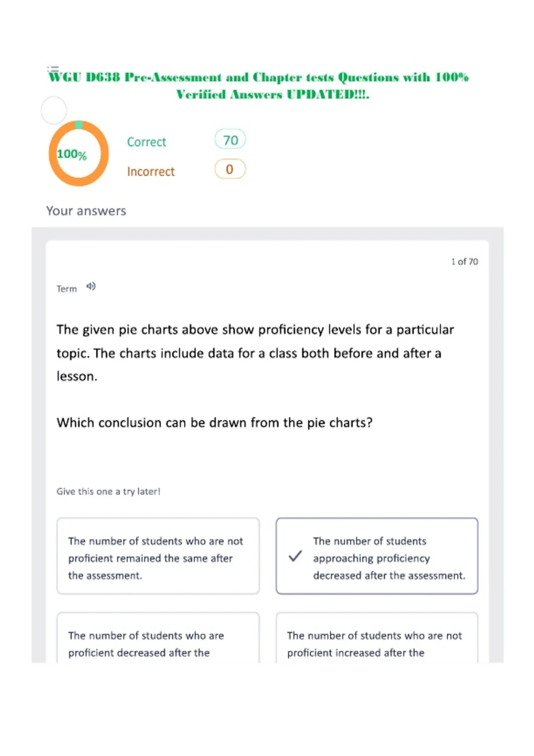Click the pie charts question paragraph
This screenshot has height=756, width=534.
point(255,353)
